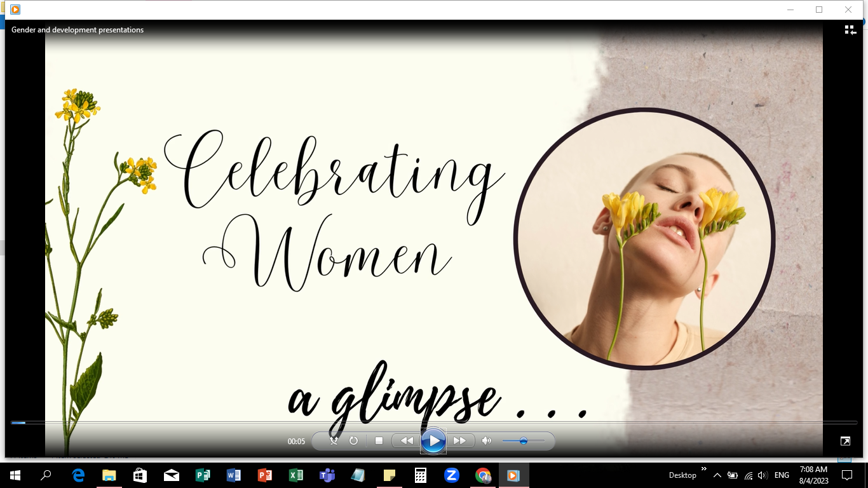The width and height of the screenshot is (868, 488).
Task: Click the Windows Media Player title icon
Action: (15, 10)
